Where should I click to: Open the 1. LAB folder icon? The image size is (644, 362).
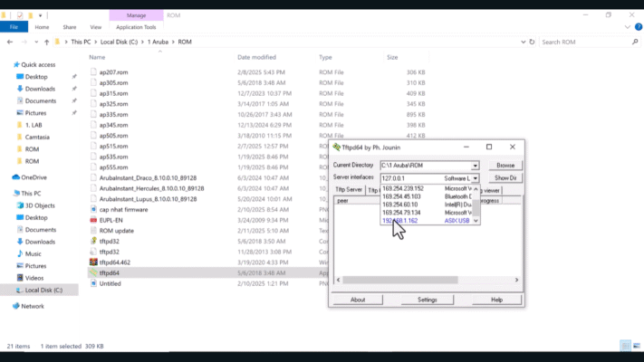coord(19,125)
